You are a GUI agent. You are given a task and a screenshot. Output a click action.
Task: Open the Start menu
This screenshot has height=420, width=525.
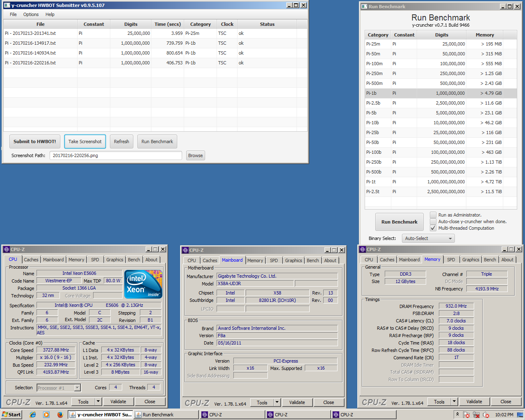click(x=11, y=415)
